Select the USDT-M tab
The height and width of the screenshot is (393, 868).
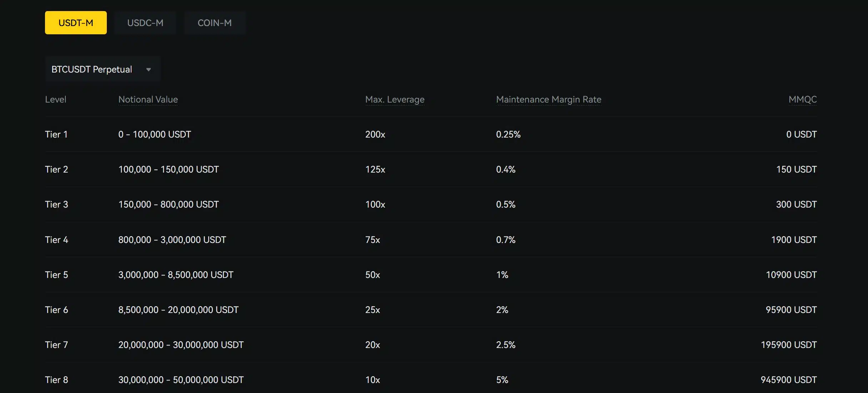(x=76, y=23)
